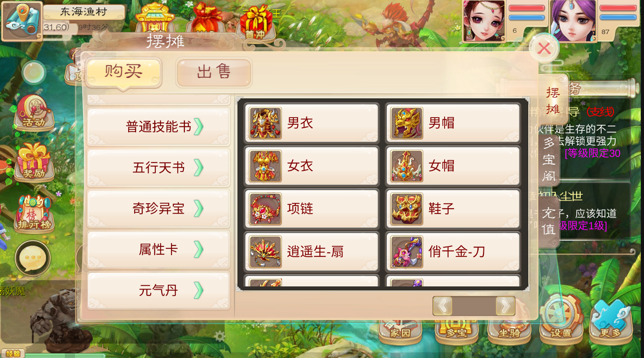644x358 pixels.
Task: Select the 俏千金-刀 item entry
Action: [x=453, y=252]
